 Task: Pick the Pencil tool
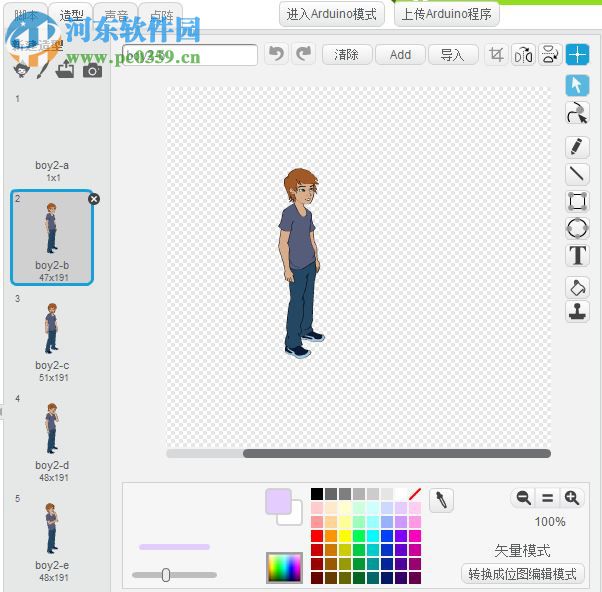pos(577,147)
